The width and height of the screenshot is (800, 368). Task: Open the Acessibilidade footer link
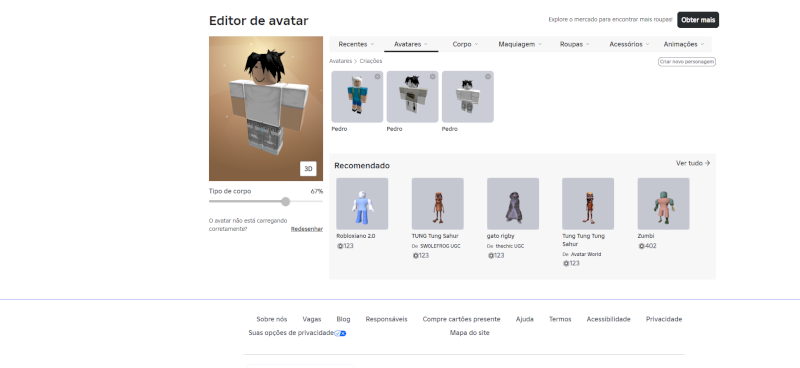[x=608, y=320]
